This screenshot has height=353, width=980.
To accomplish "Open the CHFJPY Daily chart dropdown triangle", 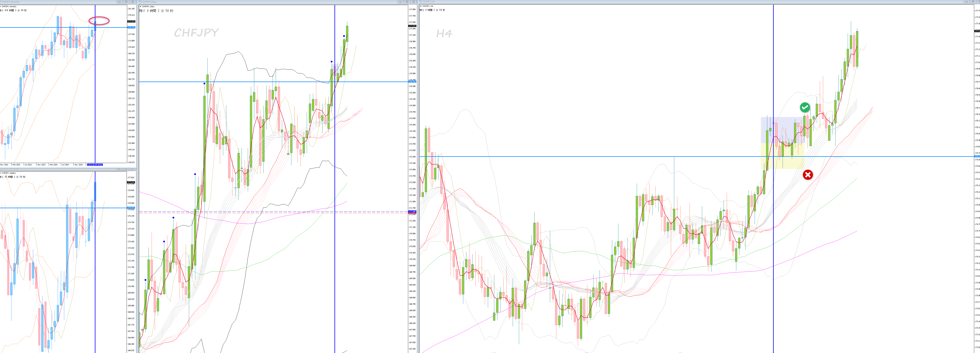I will click(x=140, y=6).
